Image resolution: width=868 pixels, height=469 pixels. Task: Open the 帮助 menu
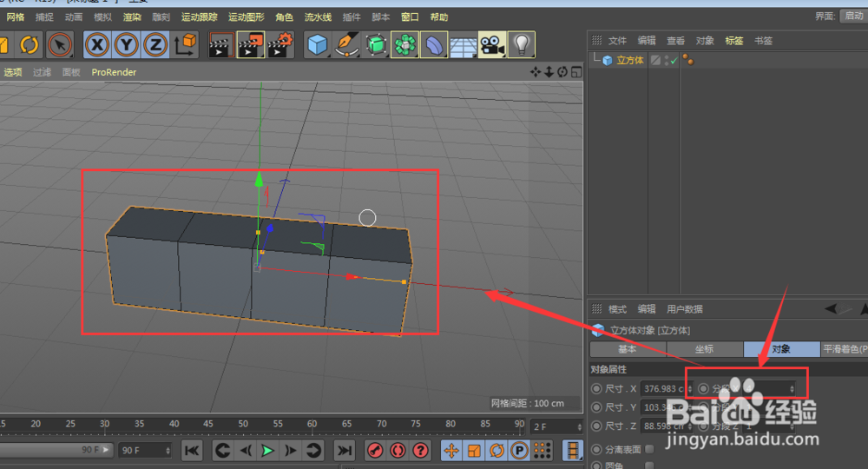439,17
